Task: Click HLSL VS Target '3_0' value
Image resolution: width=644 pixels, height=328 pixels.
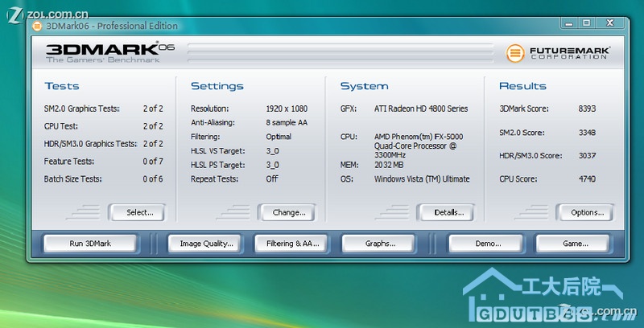Action: click(272, 151)
